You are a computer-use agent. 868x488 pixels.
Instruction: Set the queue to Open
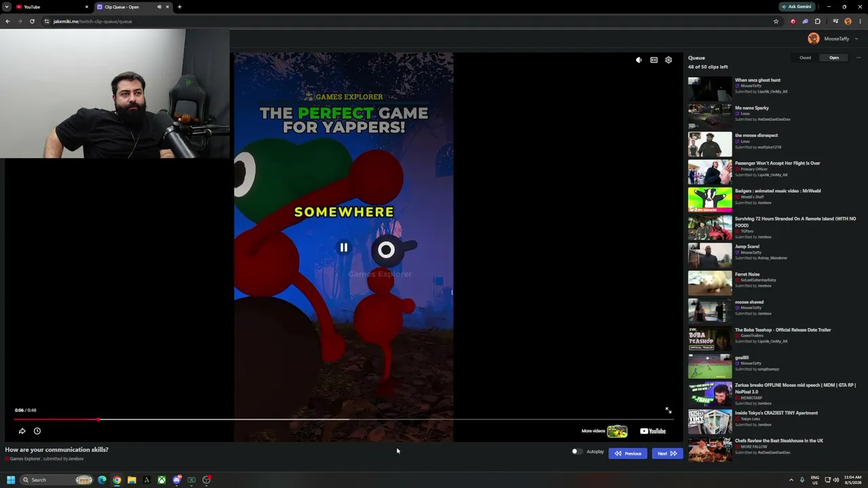[834, 58]
